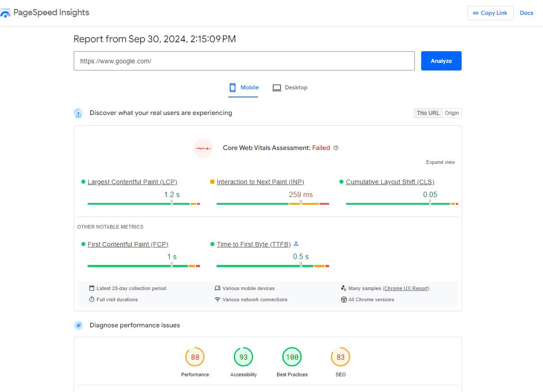The width and height of the screenshot is (543, 392).
Task: Click the INP value 259 ms
Action: pos(301,195)
